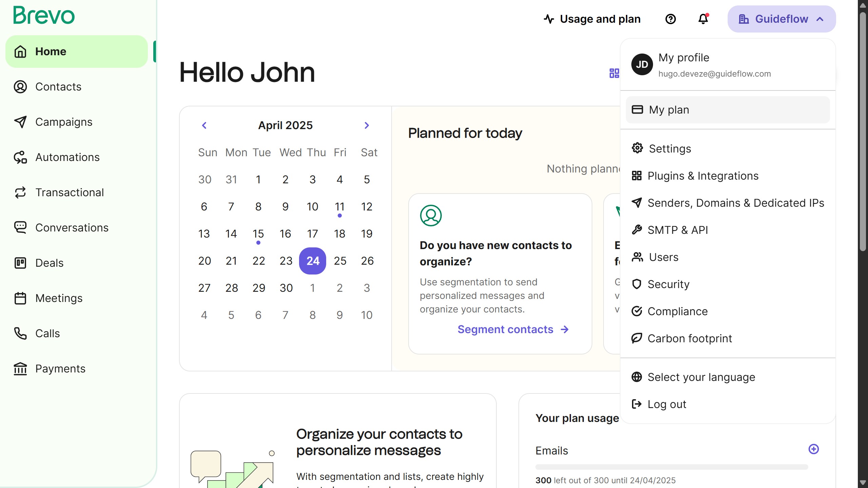Image resolution: width=868 pixels, height=488 pixels.
Task: Open the help question mark icon
Action: point(670,19)
